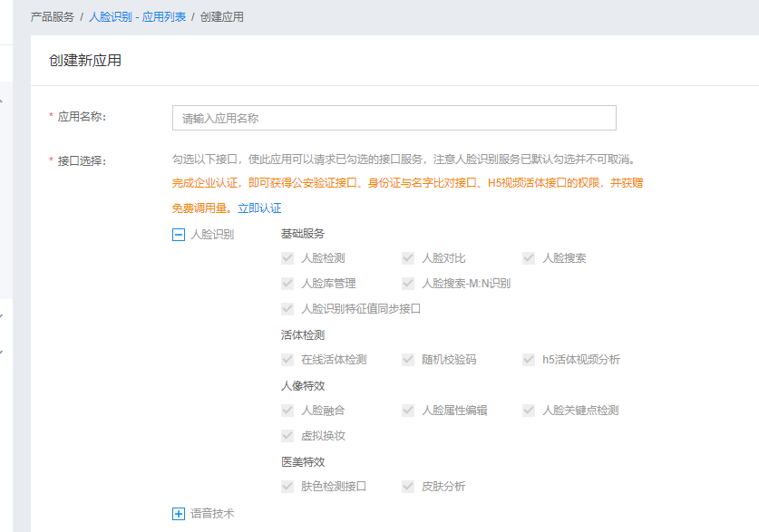Toggle the 人脸搜索 checkbox
The width and height of the screenshot is (759, 532).
click(528, 257)
